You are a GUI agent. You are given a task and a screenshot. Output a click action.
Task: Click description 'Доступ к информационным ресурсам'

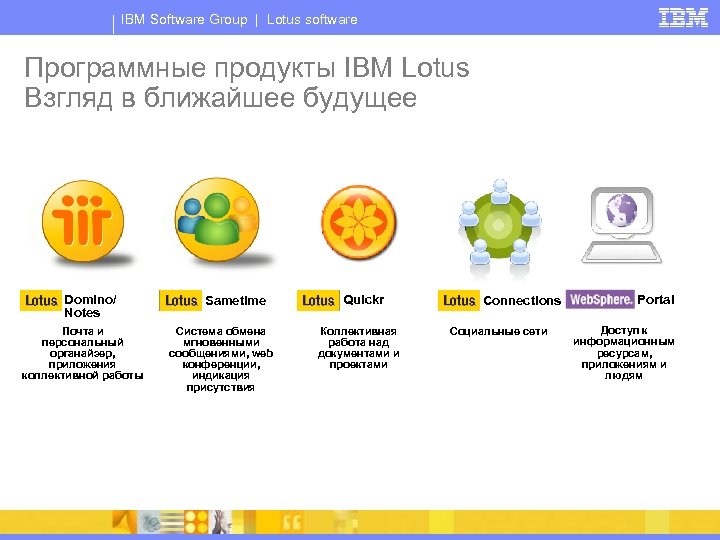[x=624, y=342]
